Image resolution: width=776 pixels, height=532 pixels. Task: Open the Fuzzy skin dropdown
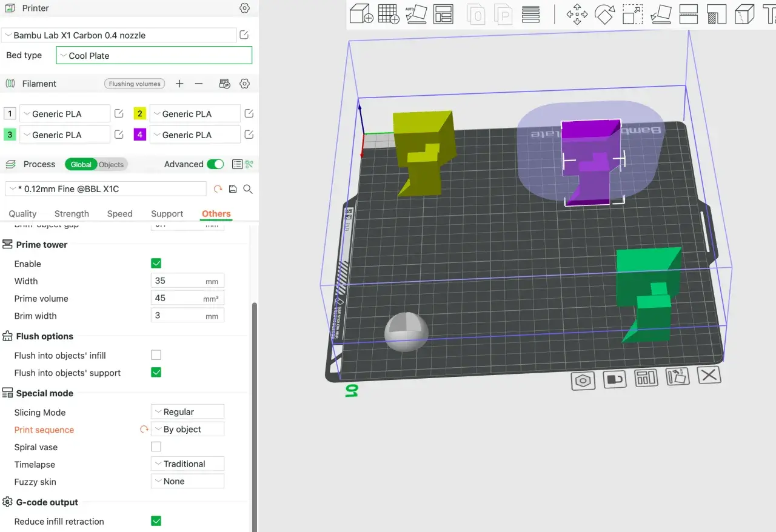pos(187,481)
